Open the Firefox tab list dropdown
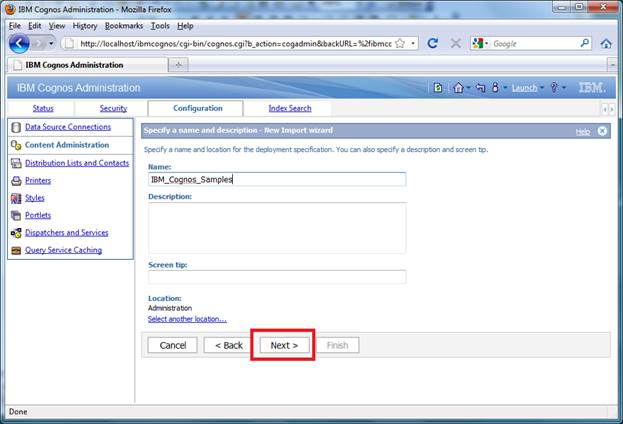The width and height of the screenshot is (623, 424). 612,64
